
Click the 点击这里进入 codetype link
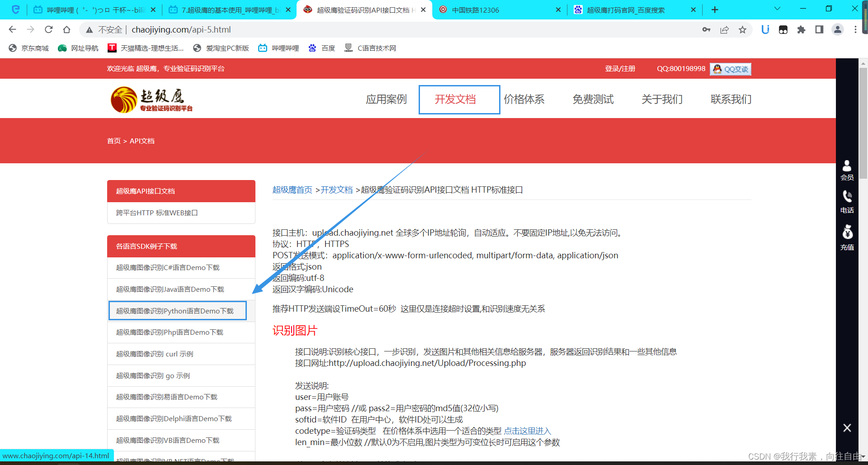(528, 431)
